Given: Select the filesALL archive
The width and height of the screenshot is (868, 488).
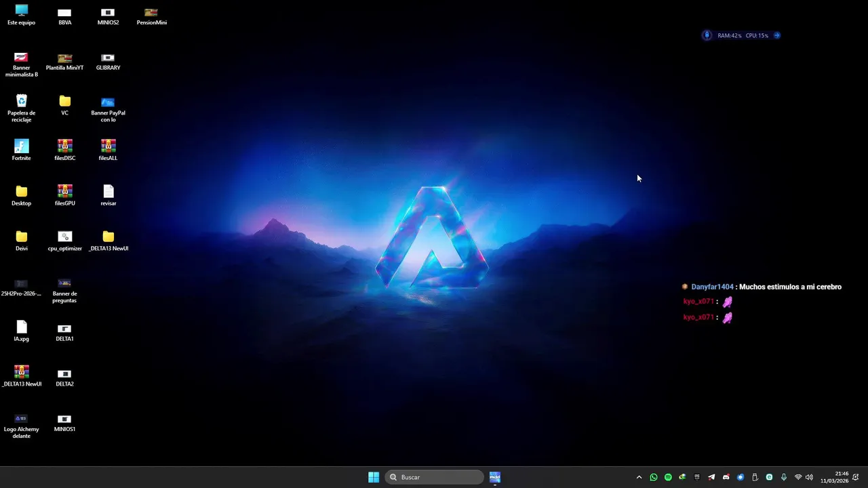Looking at the screenshot, I should click(108, 150).
